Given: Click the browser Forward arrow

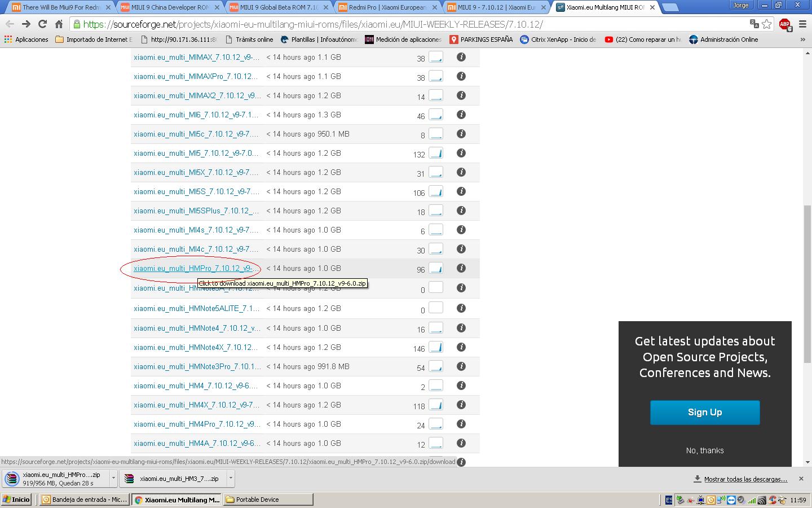Looking at the screenshot, I should pos(26,24).
